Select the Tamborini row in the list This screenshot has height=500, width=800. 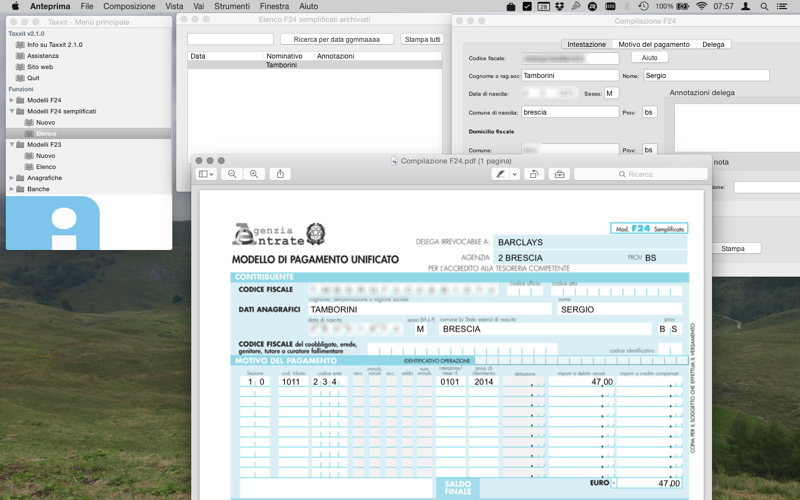[x=315, y=65]
